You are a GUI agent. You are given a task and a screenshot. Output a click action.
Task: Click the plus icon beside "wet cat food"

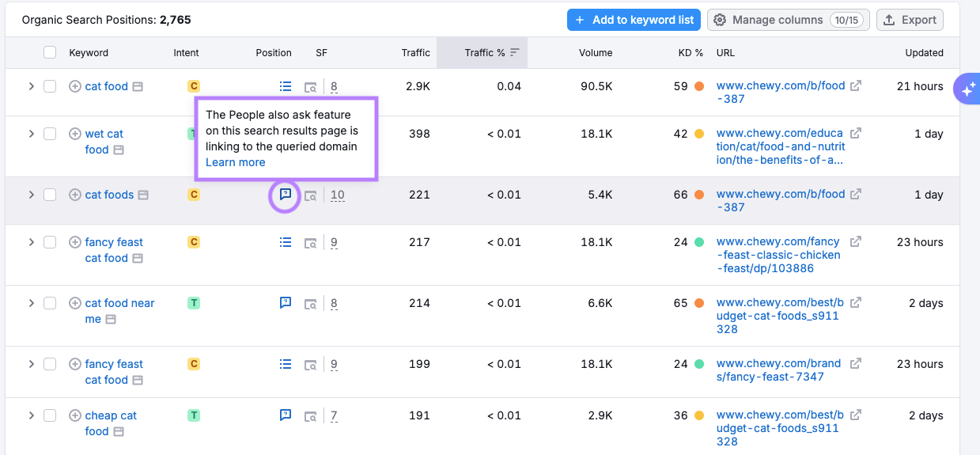(x=75, y=134)
